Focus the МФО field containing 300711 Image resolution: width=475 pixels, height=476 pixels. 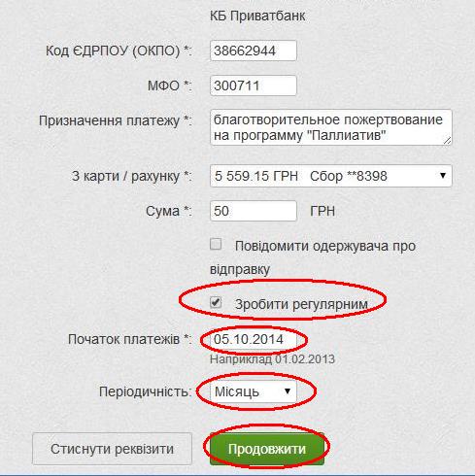click(x=254, y=85)
